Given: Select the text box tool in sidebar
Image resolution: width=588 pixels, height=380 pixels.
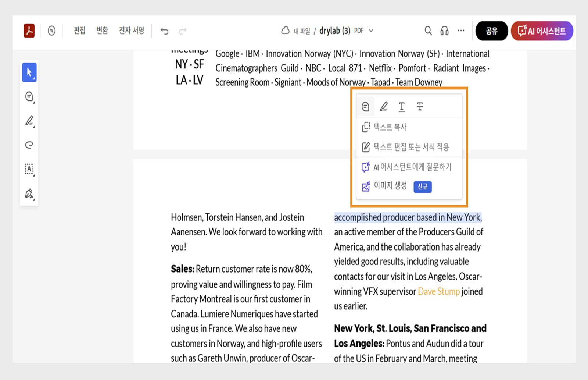Looking at the screenshot, I should pos(29,169).
